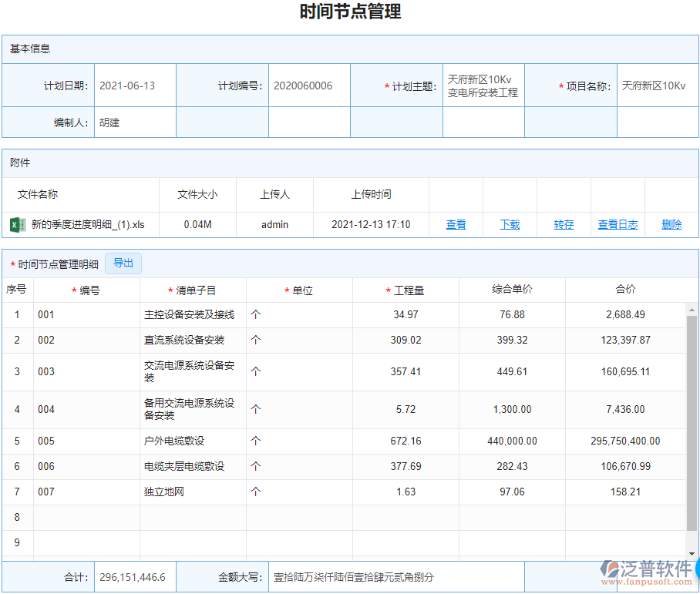Click the 转存 link in the attachment row
Viewport: 700px width, 594px height.
[x=564, y=224]
